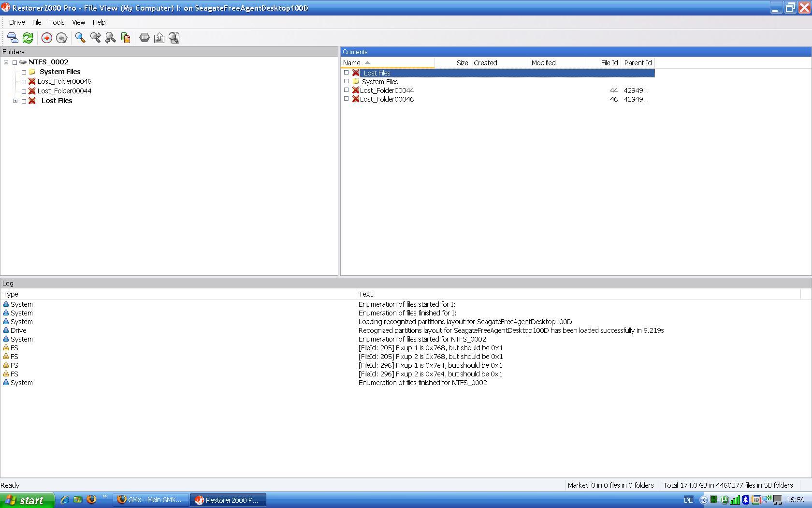
Task: Expand the Lost Files tree node
Action: tap(15, 101)
